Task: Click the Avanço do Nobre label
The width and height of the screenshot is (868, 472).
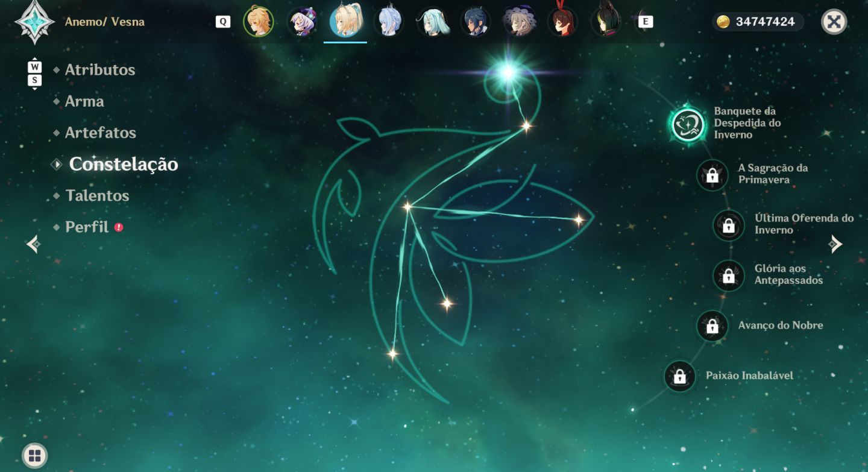Action: [x=781, y=326]
